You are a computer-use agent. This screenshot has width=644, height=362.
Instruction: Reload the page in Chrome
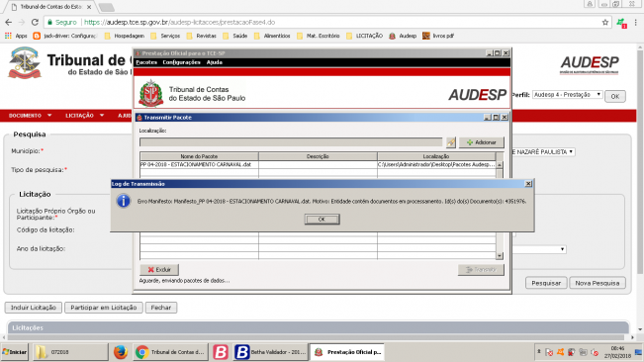pyautogui.click(x=35, y=22)
